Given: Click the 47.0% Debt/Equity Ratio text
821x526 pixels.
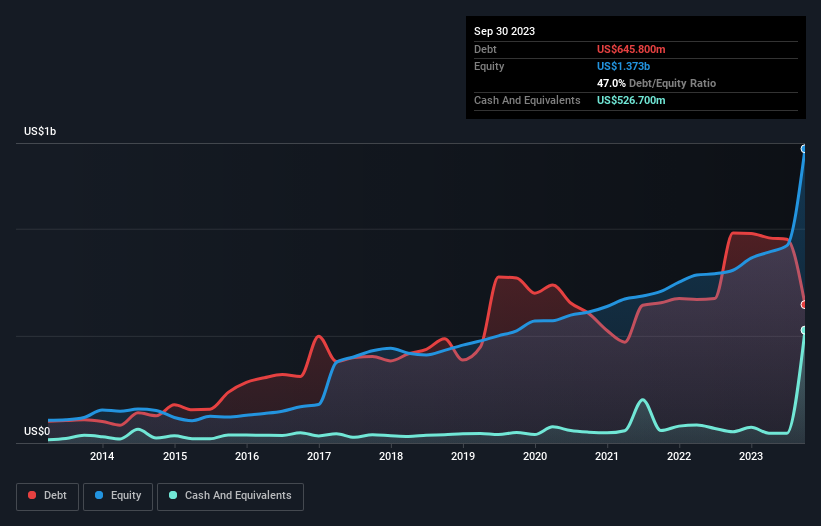Looking at the screenshot, I should 656,83.
